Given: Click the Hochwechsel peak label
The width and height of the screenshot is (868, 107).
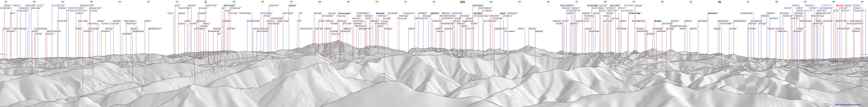Looking at the screenshot, I should [x=229, y=6].
